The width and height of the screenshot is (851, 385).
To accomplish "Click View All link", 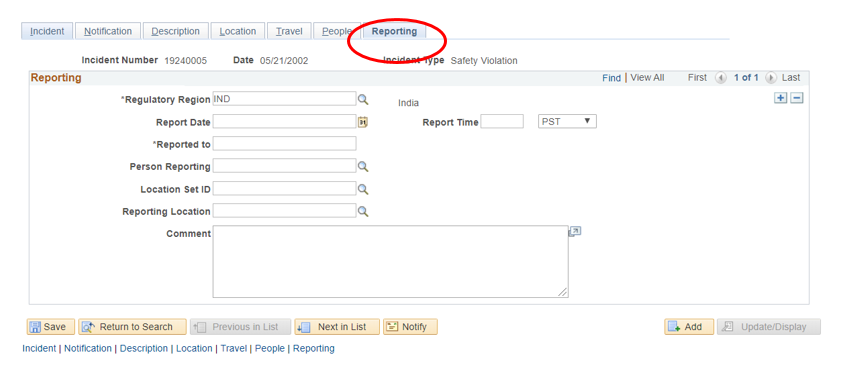I will coord(647,78).
